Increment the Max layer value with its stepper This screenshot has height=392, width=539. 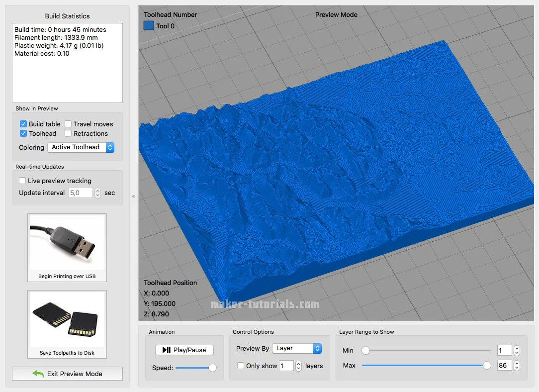point(516,363)
